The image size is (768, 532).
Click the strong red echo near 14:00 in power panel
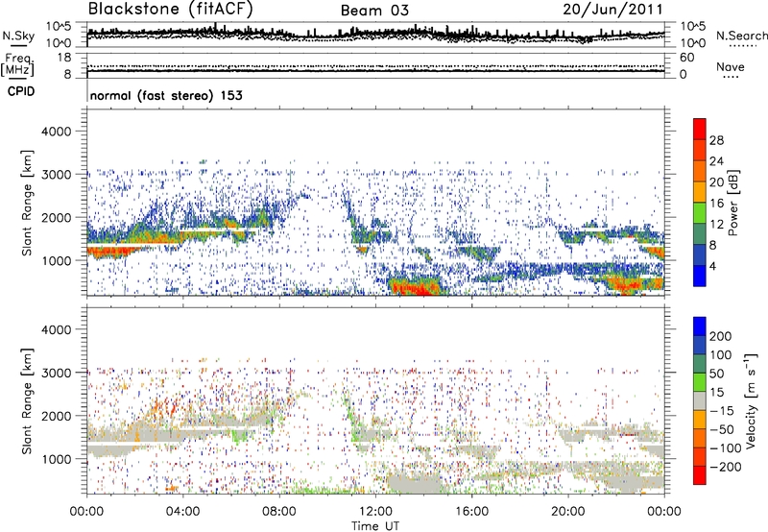[414, 287]
